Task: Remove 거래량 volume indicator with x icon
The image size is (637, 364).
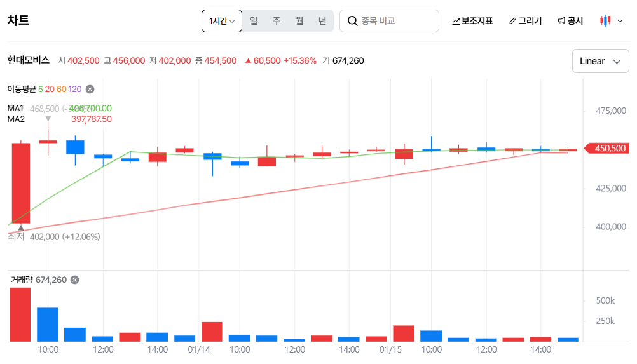Action: tap(75, 280)
